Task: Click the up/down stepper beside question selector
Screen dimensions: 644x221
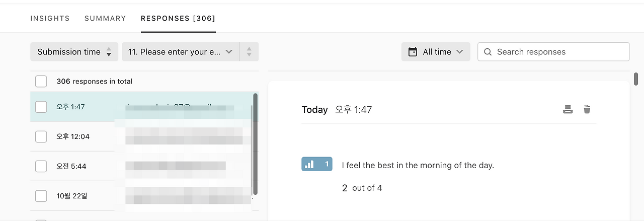Action: tap(249, 52)
